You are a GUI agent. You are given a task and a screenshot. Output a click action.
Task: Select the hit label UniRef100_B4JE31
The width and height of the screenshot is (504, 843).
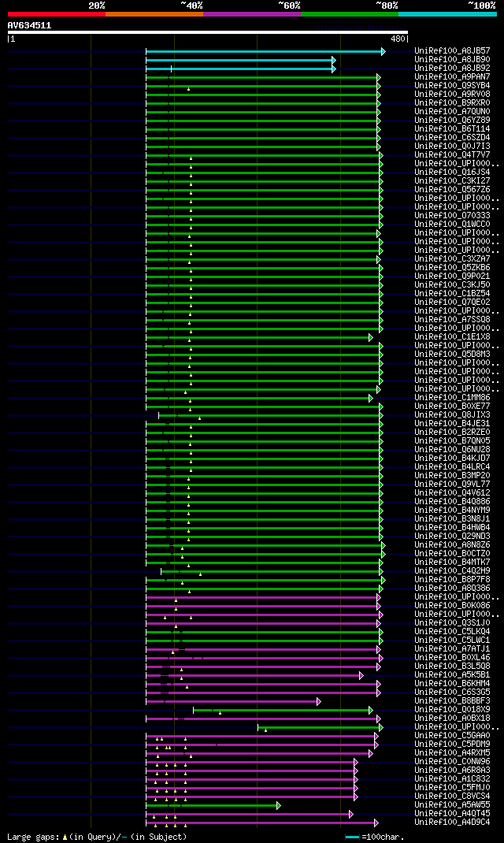[x=452, y=424]
